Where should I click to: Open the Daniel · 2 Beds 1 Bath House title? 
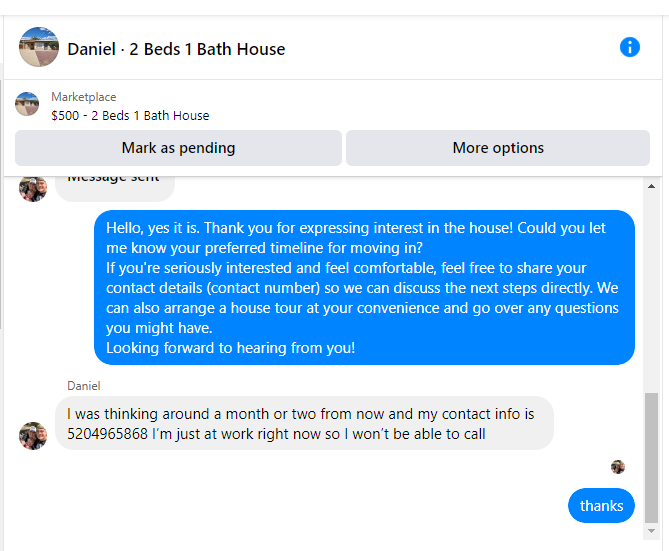tap(176, 49)
